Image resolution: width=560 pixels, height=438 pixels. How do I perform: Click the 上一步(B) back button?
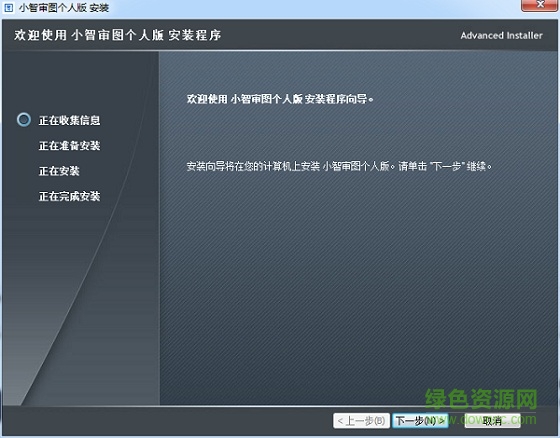click(x=361, y=421)
